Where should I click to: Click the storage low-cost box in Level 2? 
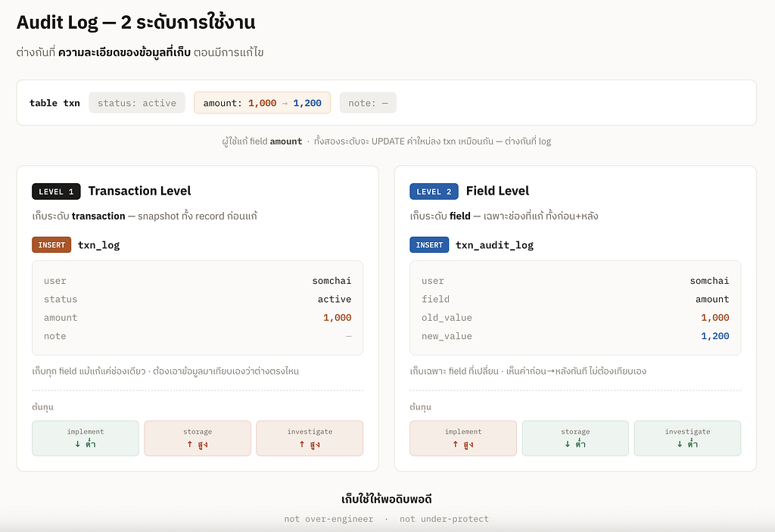575,438
